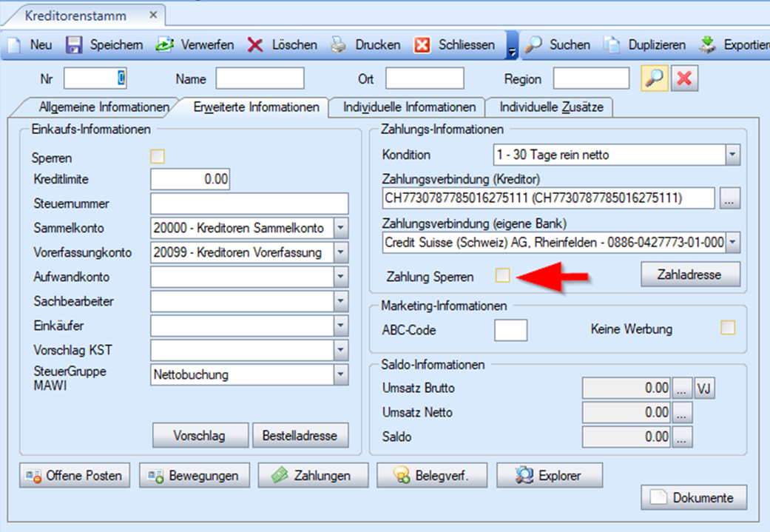Click the VJ button
The image size is (770, 532).
(704, 388)
